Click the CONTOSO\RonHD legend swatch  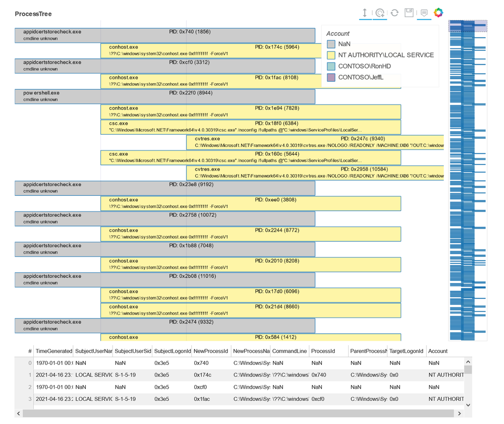tap(331, 66)
